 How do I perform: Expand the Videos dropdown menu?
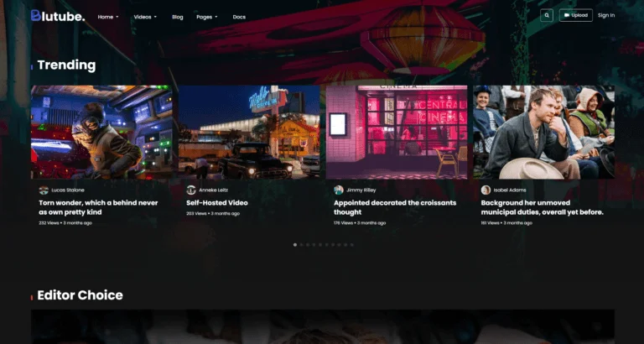coord(145,17)
